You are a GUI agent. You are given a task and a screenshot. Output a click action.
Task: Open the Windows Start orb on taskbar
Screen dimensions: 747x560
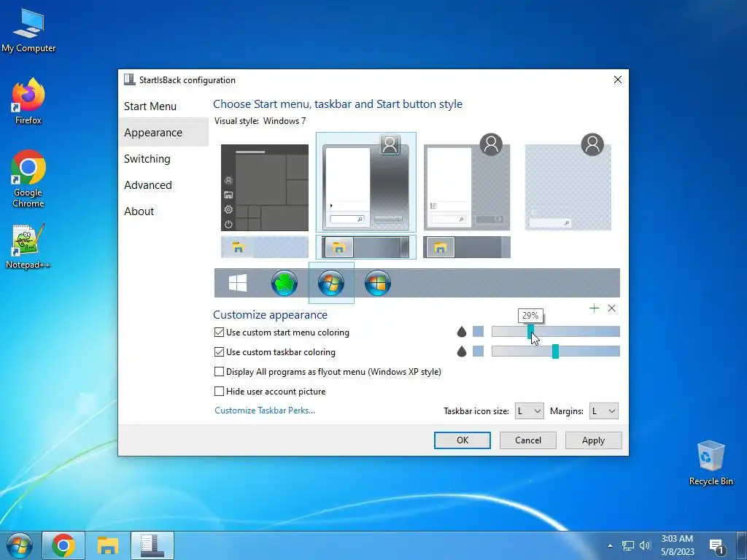(x=20, y=545)
